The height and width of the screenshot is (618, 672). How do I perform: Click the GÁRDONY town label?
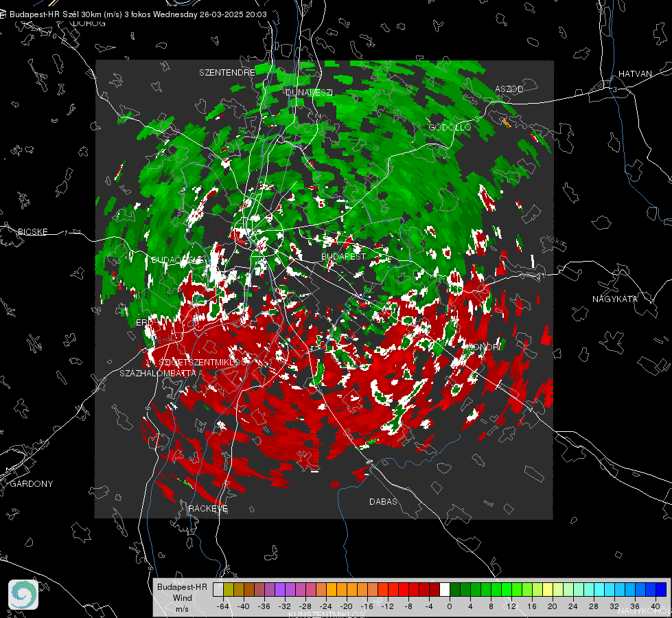pos(32,484)
